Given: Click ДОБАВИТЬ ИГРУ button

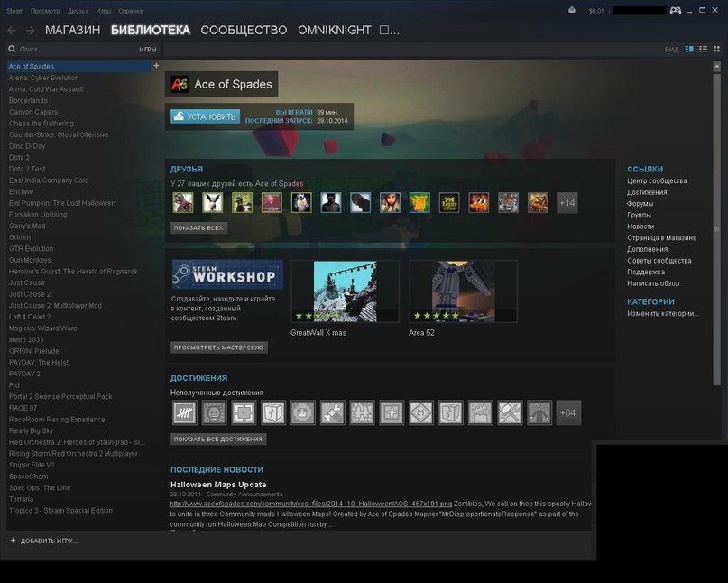Looking at the screenshot, I should click(49, 541).
